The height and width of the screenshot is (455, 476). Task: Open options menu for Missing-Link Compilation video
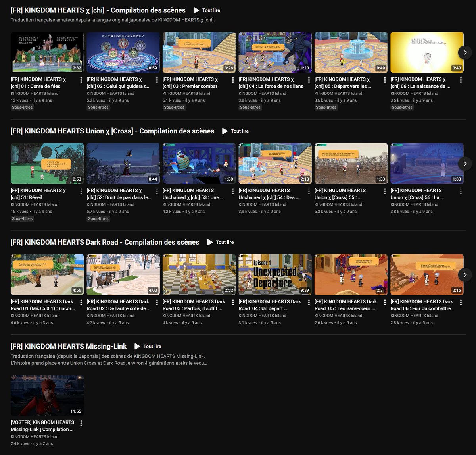pyautogui.click(x=81, y=423)
